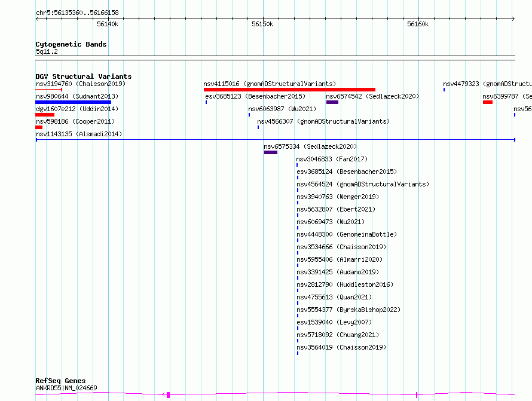Click nsv5718092 (Chuang2021) label
Screen dimensions: 532x401
point(338,335)
